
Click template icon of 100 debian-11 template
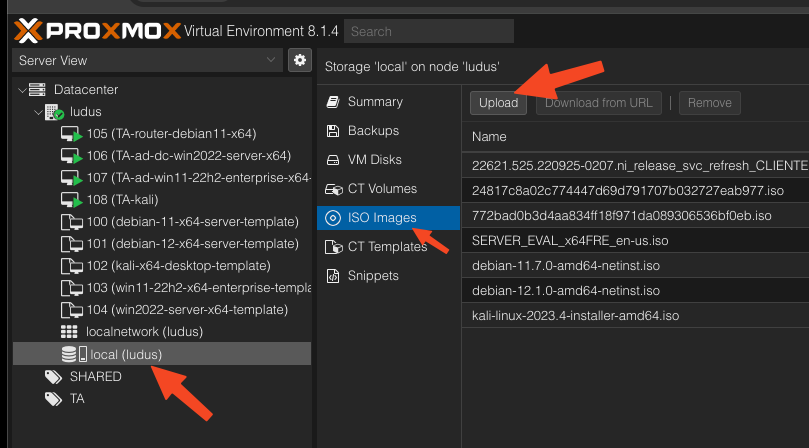[72, 222]
